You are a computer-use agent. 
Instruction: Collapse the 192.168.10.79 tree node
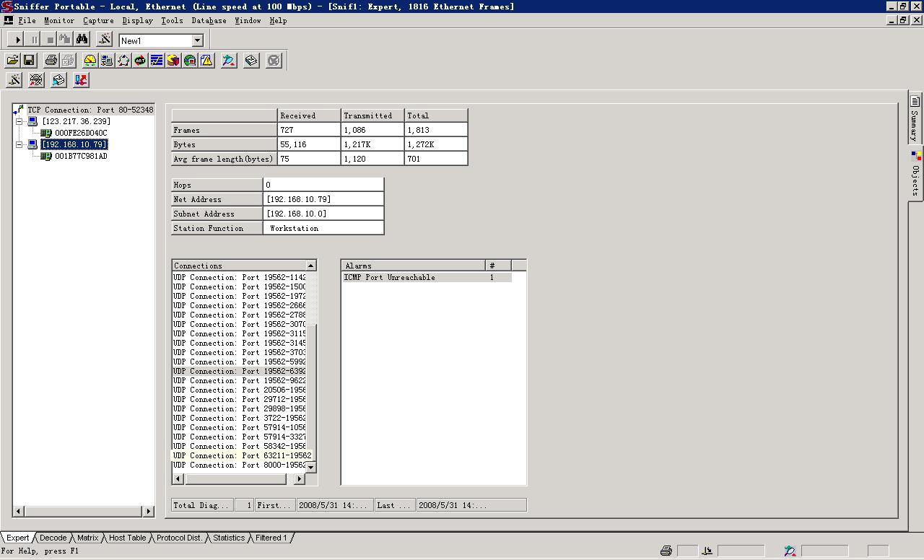tap(19, 144)
